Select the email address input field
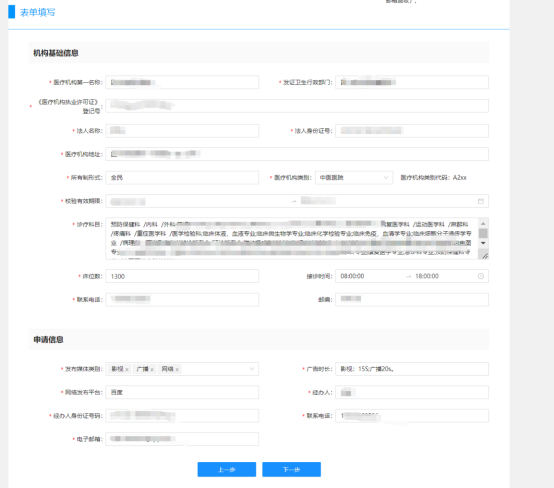The image size is (554, 488). click(182, 439)
